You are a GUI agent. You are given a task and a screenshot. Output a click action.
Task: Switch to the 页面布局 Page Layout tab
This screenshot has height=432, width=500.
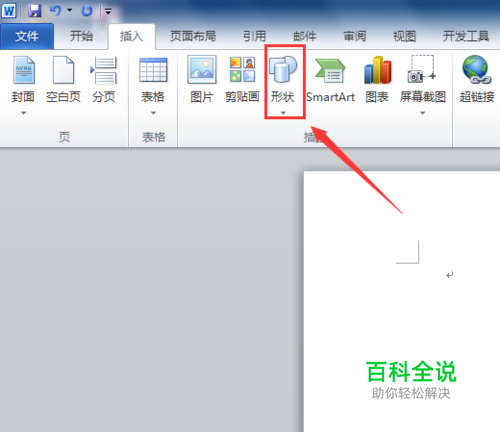click(193, 36)
